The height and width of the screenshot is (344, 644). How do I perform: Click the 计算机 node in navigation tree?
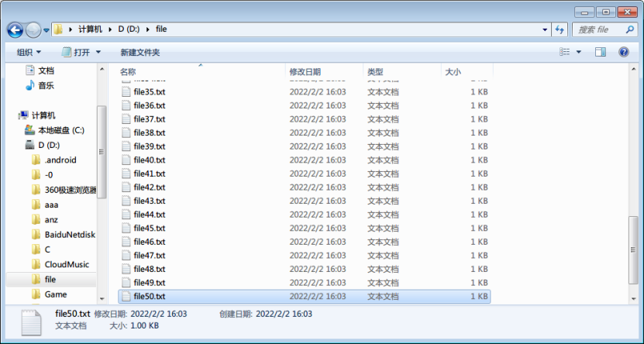coord(43,115)
